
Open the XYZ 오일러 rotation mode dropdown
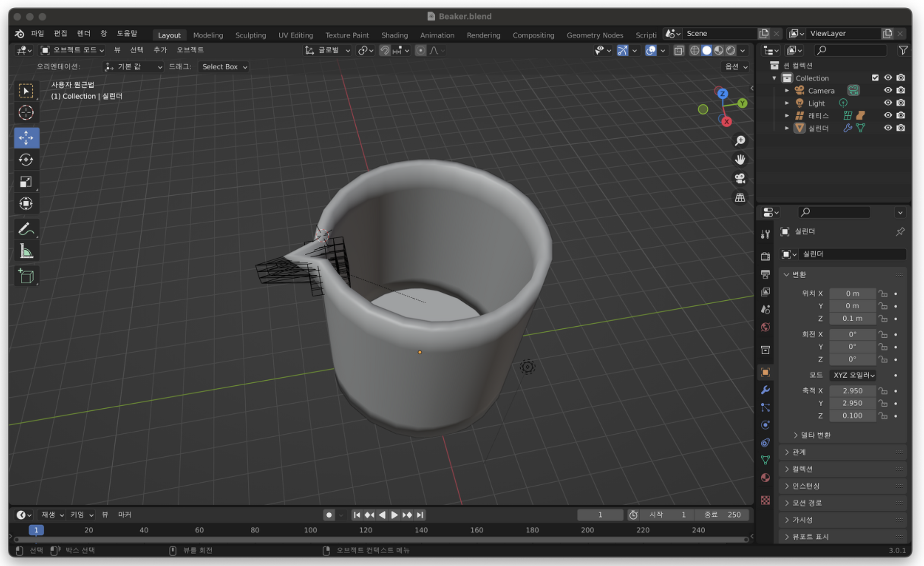click(853, 375)
